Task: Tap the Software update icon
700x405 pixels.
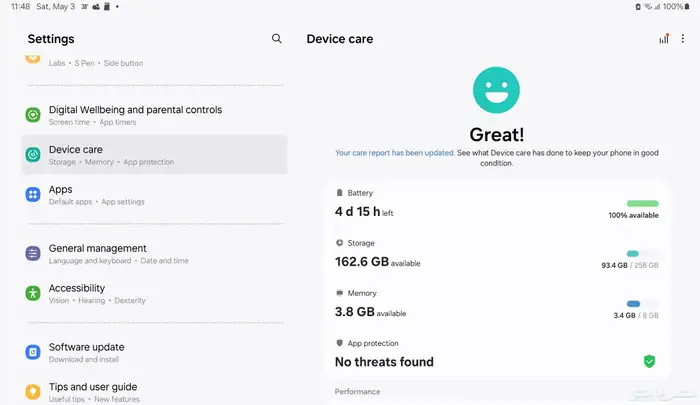Action: pyautogui.click(x=33, y=352)
